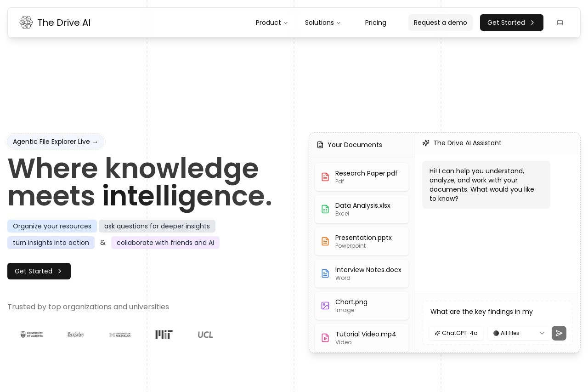The width and height of the screenshot is (588, 392).
Task: Click the sparkle icon beside The Drive AI Assistant
Action: click(x=426, y=143)
